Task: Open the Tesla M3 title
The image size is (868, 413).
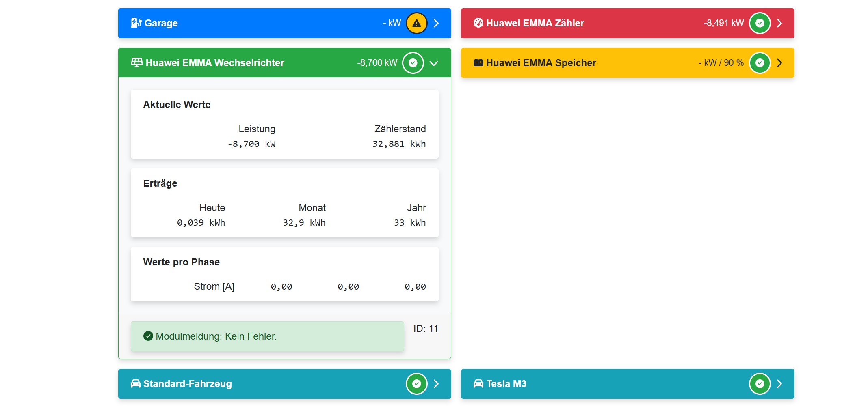Action: coord(507,384)
